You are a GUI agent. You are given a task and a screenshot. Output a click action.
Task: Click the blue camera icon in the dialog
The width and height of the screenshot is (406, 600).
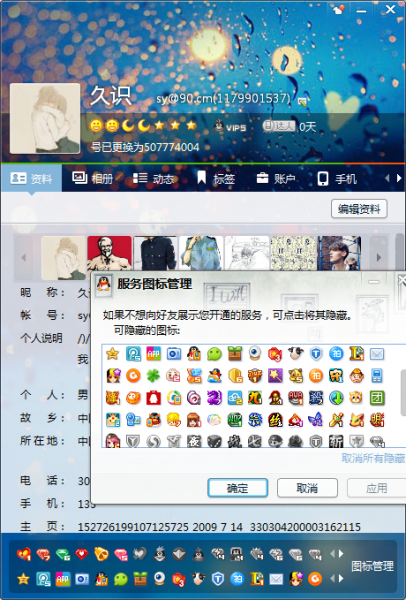174,354
